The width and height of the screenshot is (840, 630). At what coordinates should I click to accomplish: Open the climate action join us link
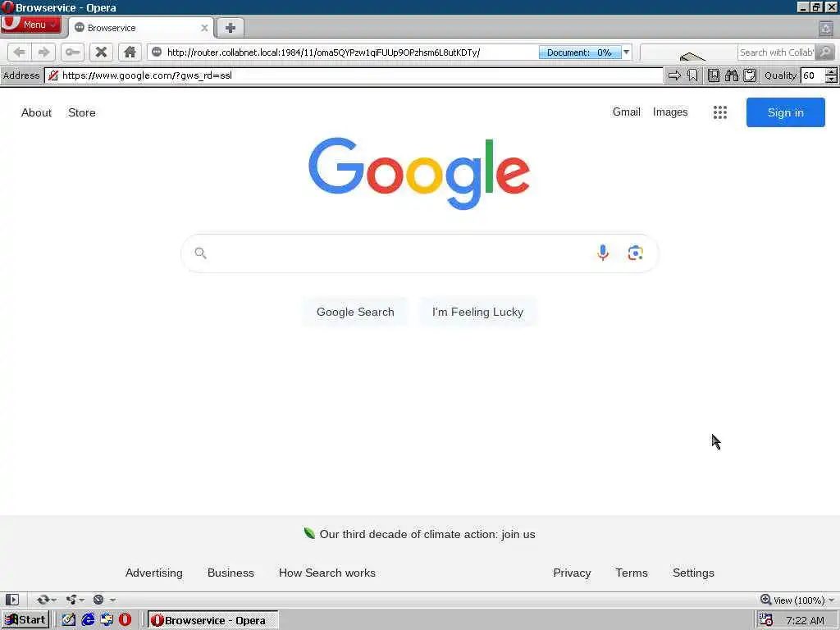point(427,534)
